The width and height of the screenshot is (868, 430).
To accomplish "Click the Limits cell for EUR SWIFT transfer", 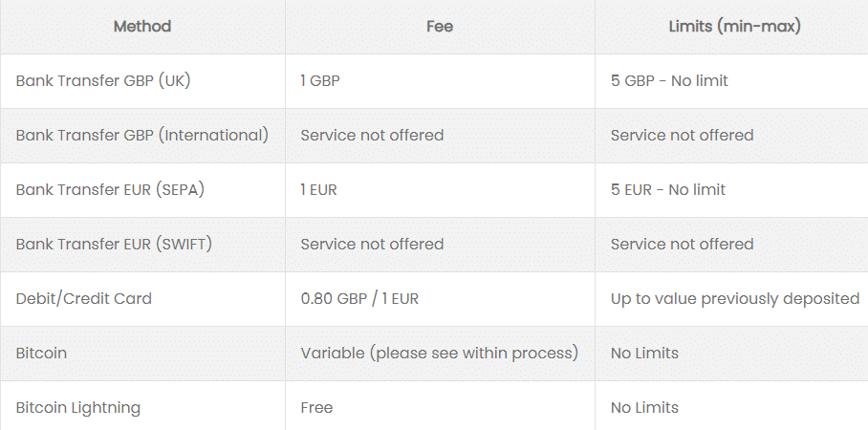I will click(682, 245).
